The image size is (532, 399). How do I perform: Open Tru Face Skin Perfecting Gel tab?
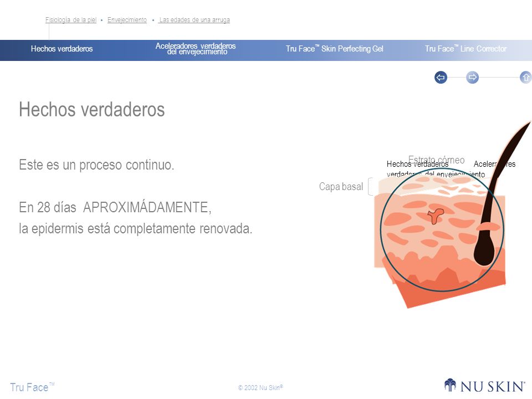(x=335, y=49)
